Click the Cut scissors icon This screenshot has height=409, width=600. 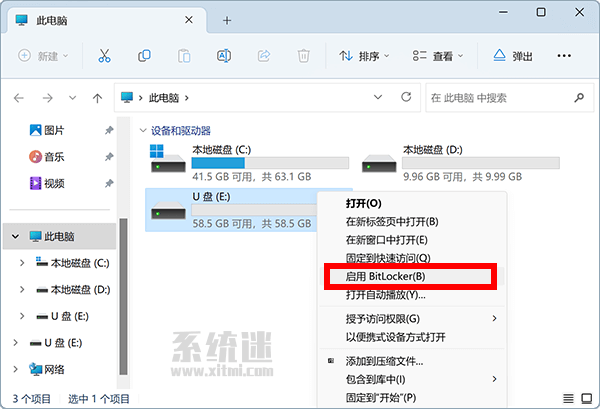coord(104,56)
